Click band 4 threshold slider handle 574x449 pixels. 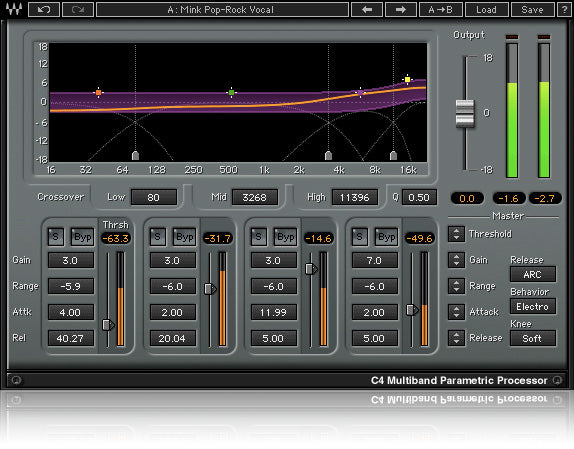412,310
